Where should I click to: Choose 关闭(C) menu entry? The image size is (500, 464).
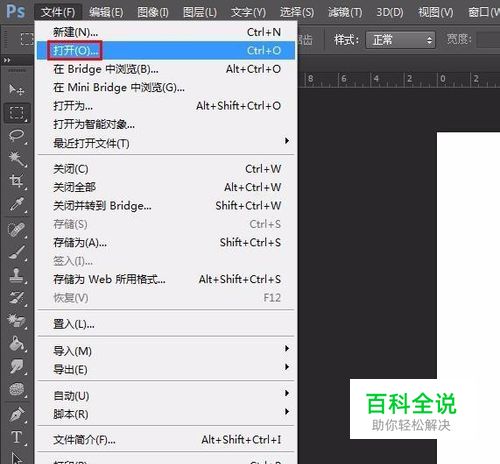(166, 169)
